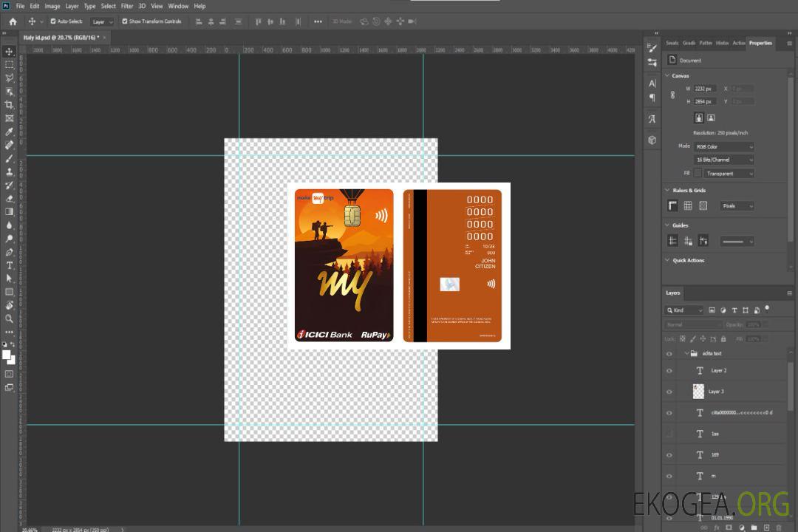798x532 pixels.
Task: Open the RGB Color mode dropdown
Action: click(x=724, y=146)
